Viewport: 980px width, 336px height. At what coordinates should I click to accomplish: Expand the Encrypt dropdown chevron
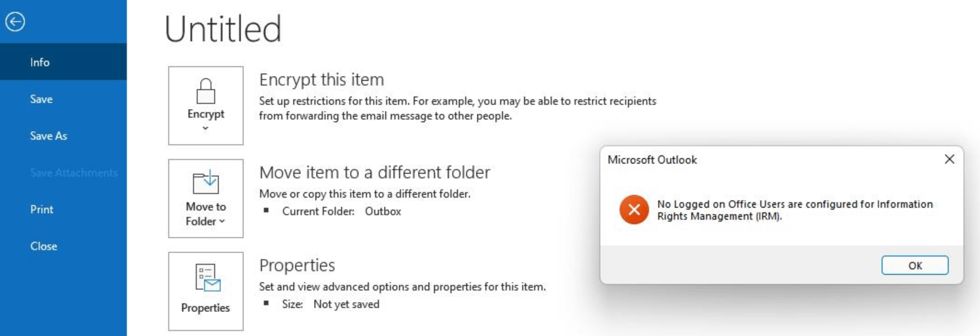[x=205, y=128]
